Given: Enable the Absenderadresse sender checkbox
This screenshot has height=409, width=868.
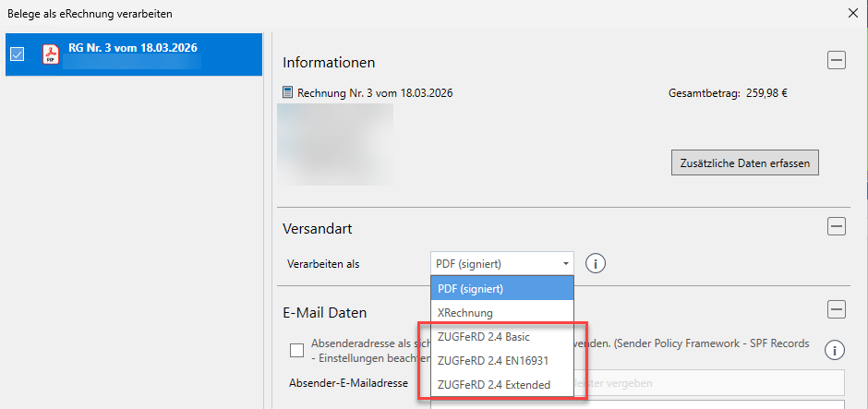Looking at the screenshot, I should click(296, 350).
